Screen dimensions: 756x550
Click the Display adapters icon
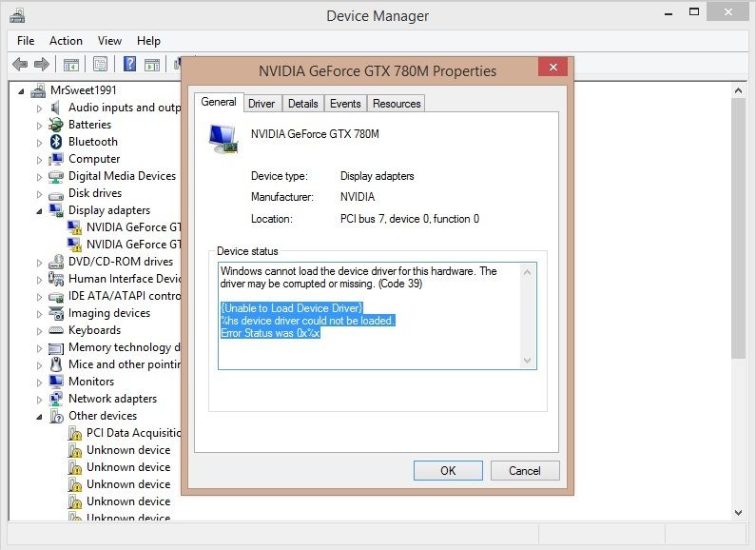tap(56, 210)
